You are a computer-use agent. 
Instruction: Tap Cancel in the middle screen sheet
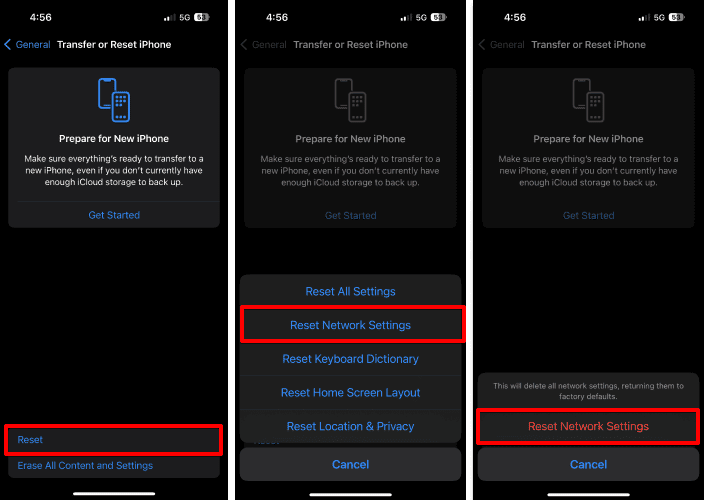tap(350, 464)
